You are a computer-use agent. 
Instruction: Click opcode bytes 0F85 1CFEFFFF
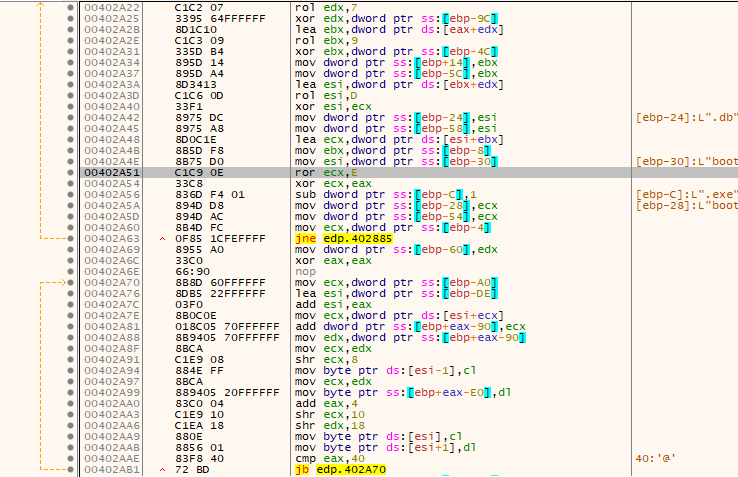220,238
